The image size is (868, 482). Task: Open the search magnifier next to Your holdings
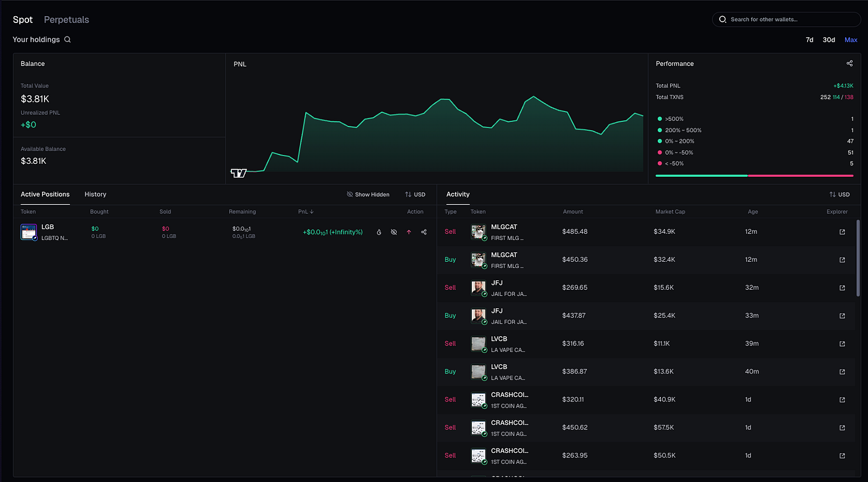(68, 39)
